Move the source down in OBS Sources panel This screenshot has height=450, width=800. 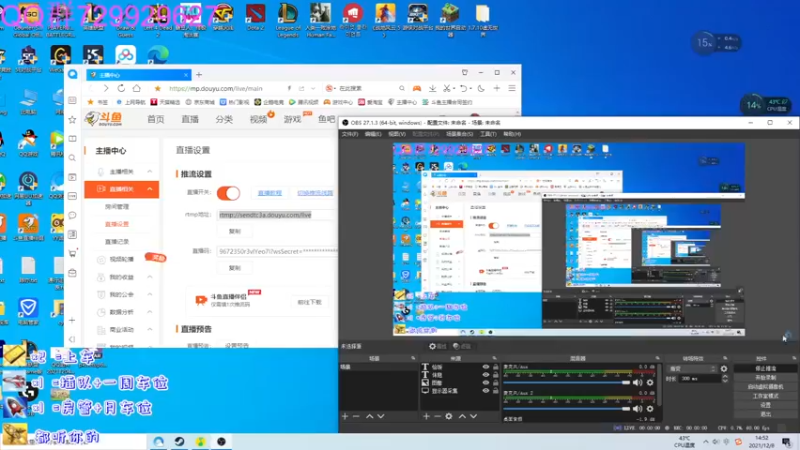coord(473,416)
